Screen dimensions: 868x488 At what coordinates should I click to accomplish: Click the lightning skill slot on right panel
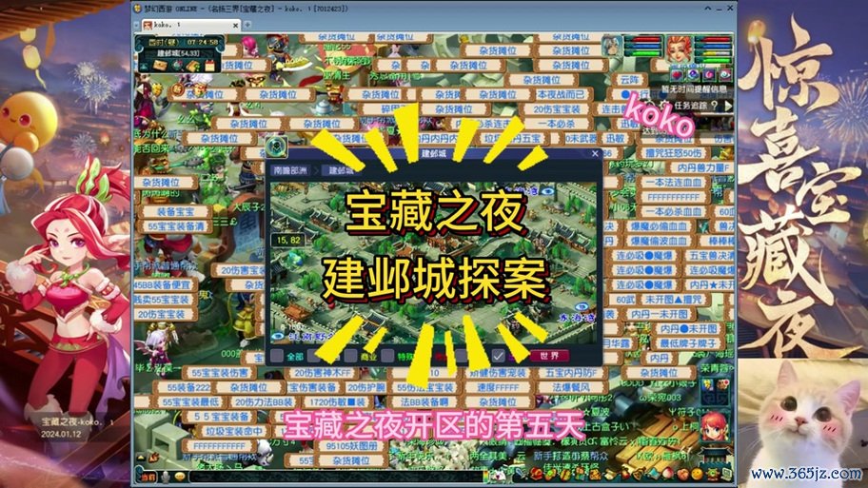tap(707, 384)
